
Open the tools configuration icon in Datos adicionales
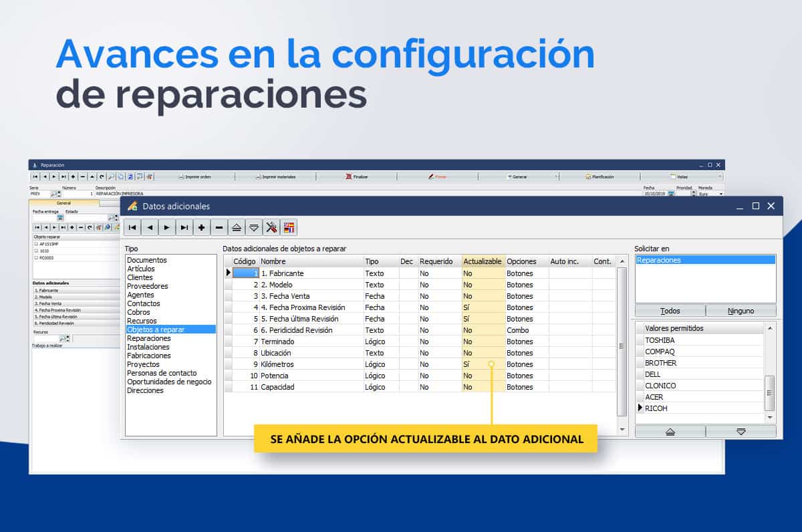click(x=272, y=227)
